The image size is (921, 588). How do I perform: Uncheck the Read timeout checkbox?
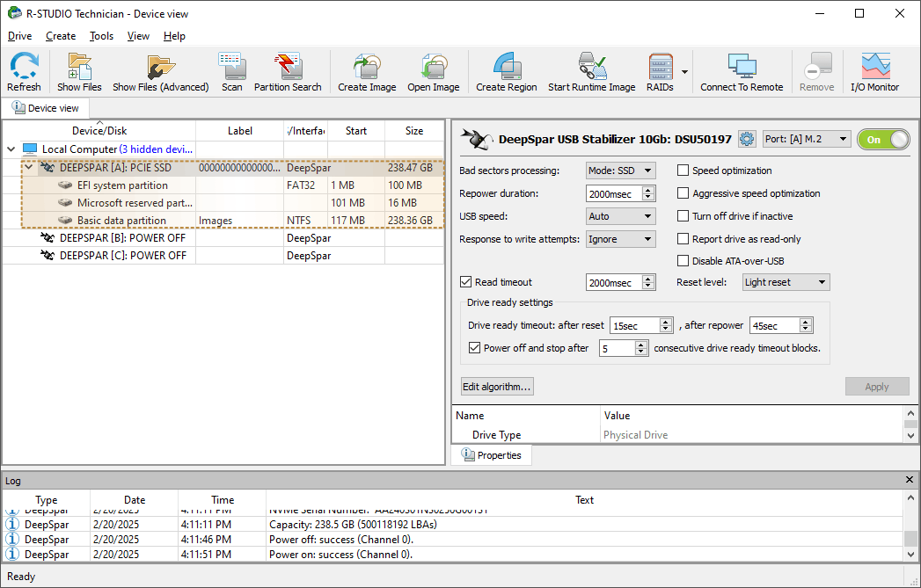[x=466, y=281]
